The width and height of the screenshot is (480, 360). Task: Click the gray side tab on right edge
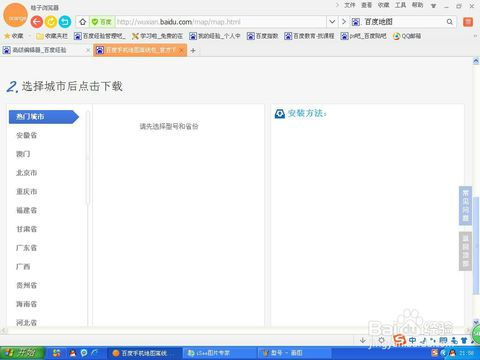[465, 251]
